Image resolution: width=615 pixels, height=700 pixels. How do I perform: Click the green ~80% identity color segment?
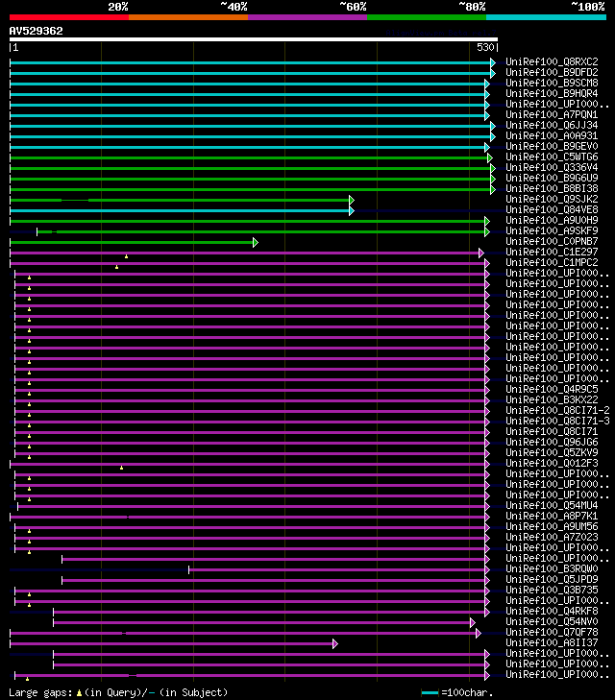(x=427, y=17)
